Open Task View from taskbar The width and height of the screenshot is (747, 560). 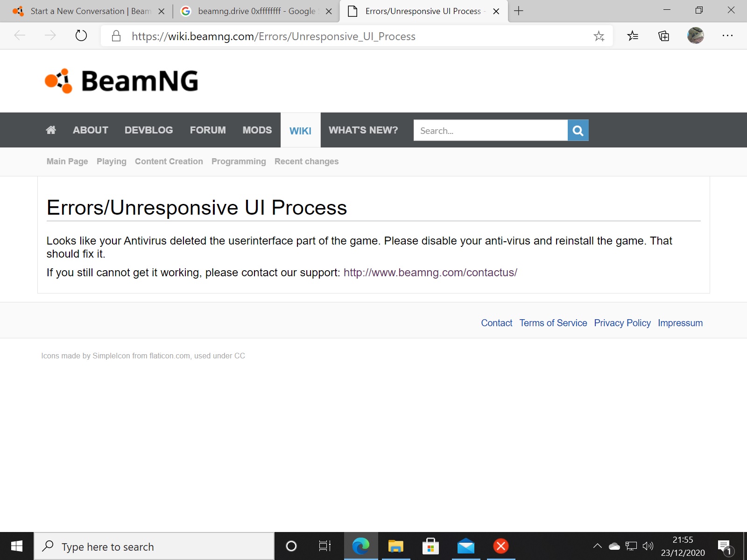(324, 546)
